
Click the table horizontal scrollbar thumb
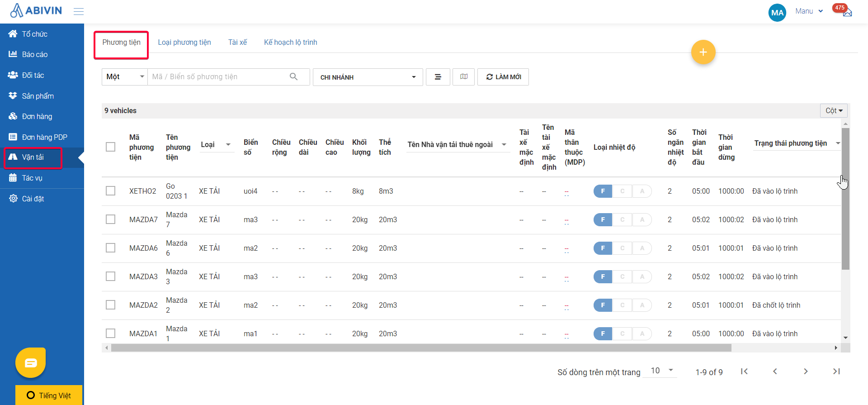point(421,348)
